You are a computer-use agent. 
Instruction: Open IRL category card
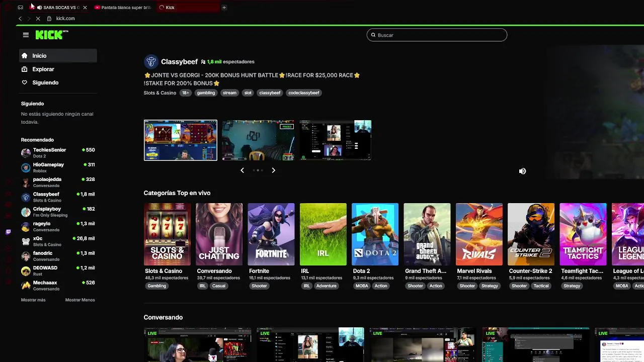coord(323,234)
